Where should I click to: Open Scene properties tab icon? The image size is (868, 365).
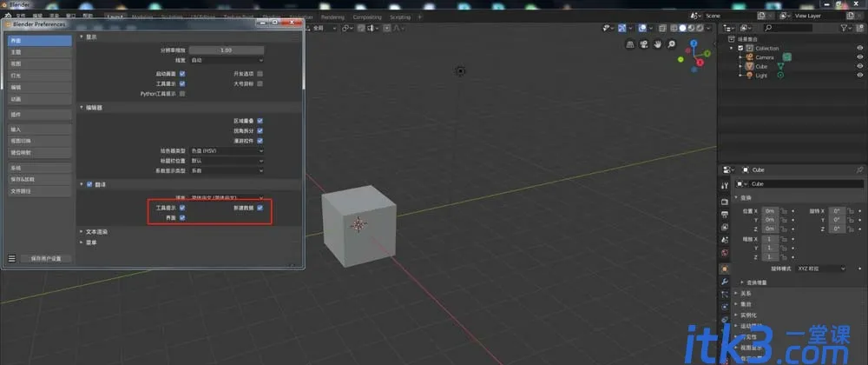pyautogui.click(x=725, y=240)
